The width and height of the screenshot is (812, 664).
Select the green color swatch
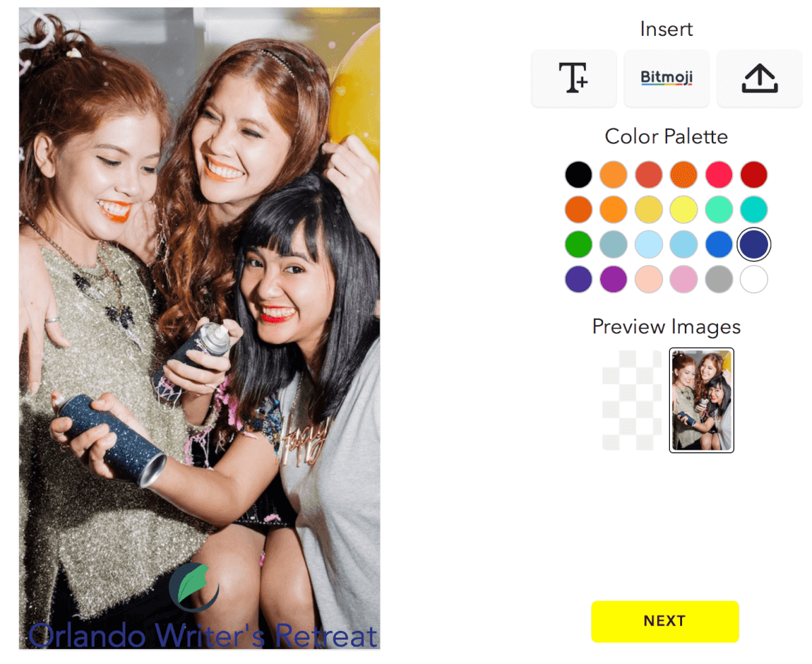tap(579, 244)
